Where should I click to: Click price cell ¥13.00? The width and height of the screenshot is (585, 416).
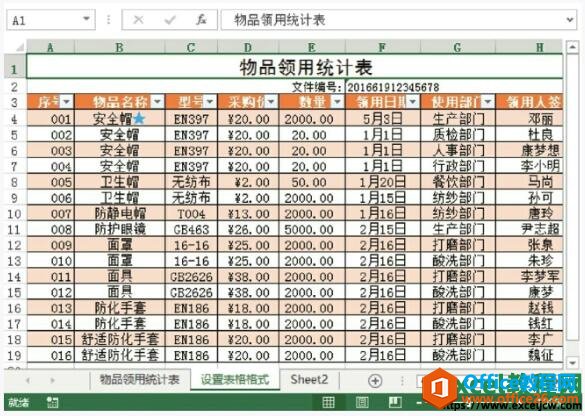(248, 214)
